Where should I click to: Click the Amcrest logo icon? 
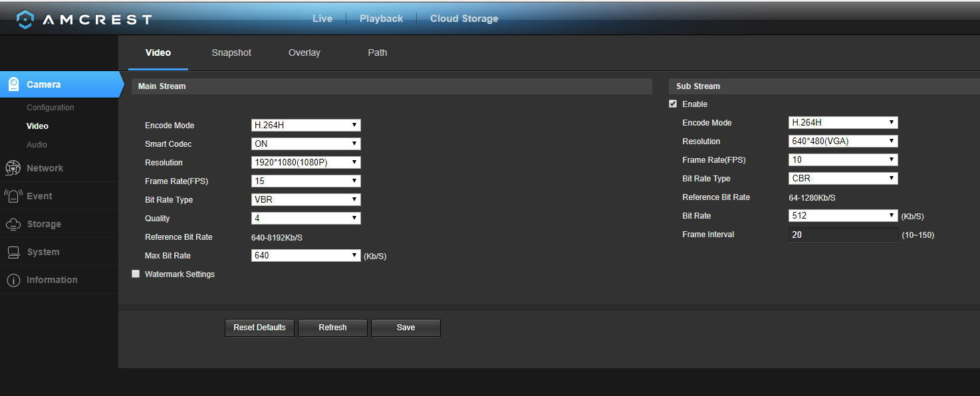click(x=25, y=19)
